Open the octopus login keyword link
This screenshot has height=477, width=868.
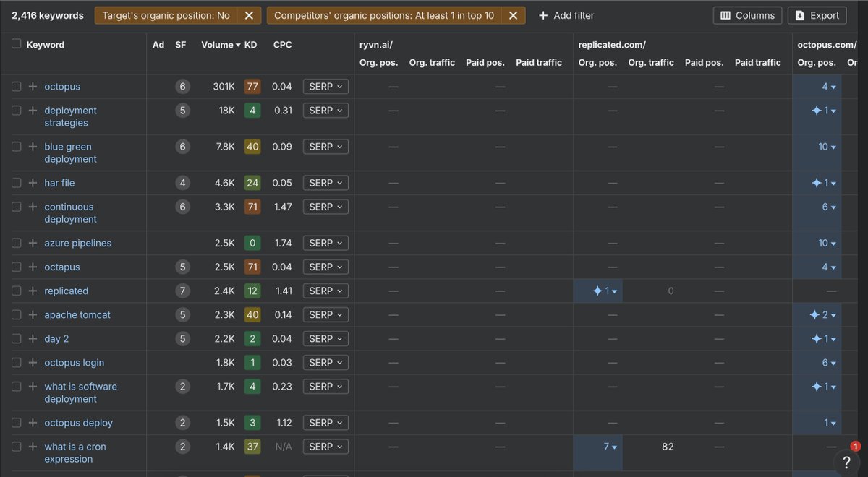pyautogui.click(x=74, y=363)
